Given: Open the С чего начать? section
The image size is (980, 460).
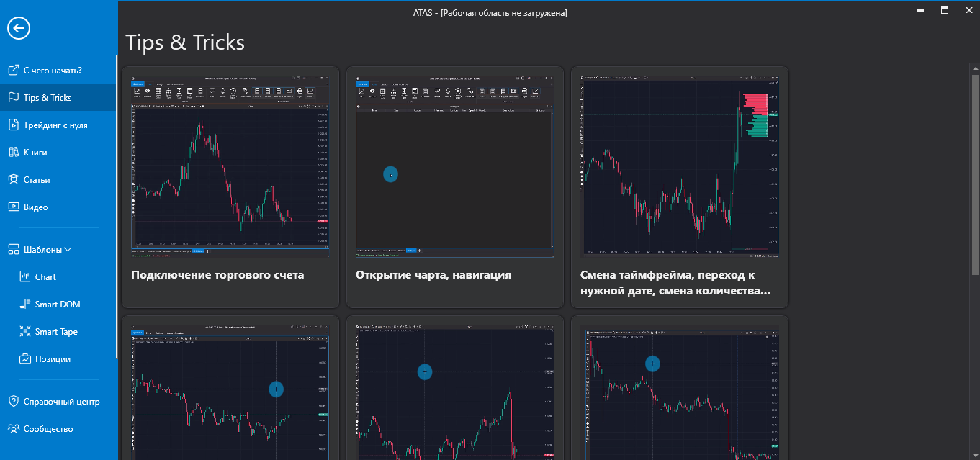Looking at the screenshot, I should [58, 70].
